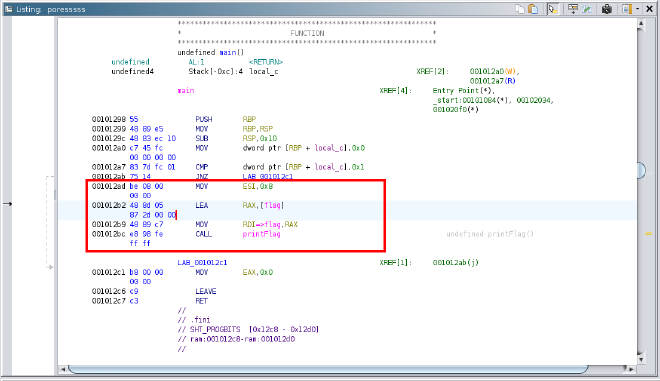
Task: Click vertical scrollbar down arrow
Action: (641, 359)
